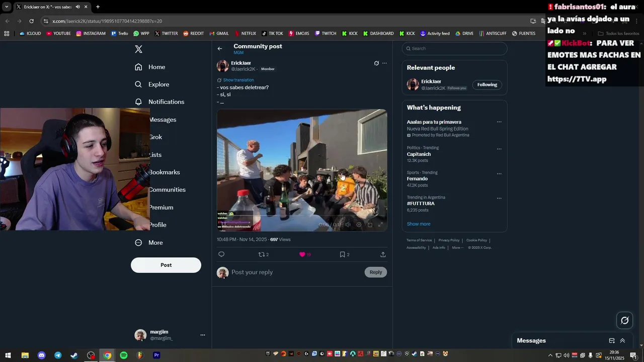Focus the Post your reply field

pyautogui.click(x=296, y=272)
